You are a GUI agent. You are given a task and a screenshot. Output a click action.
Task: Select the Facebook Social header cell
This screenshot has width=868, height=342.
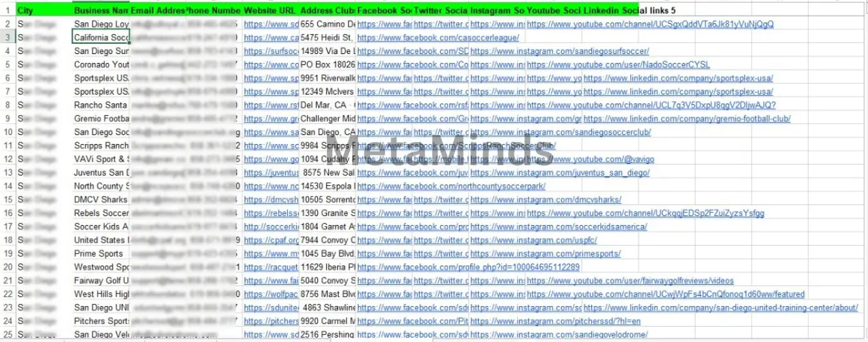[384, 11]
